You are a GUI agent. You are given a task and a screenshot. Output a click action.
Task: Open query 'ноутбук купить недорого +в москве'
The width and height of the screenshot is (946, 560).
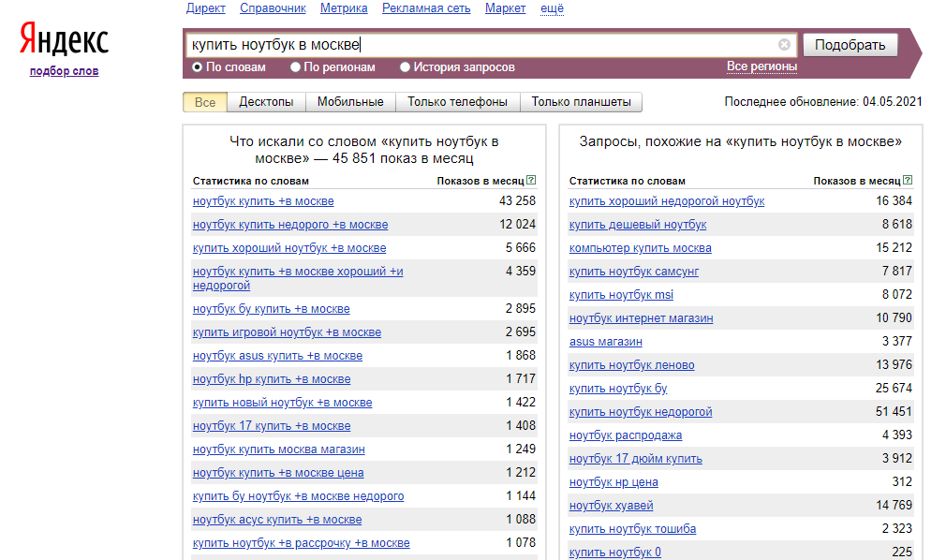290,225
